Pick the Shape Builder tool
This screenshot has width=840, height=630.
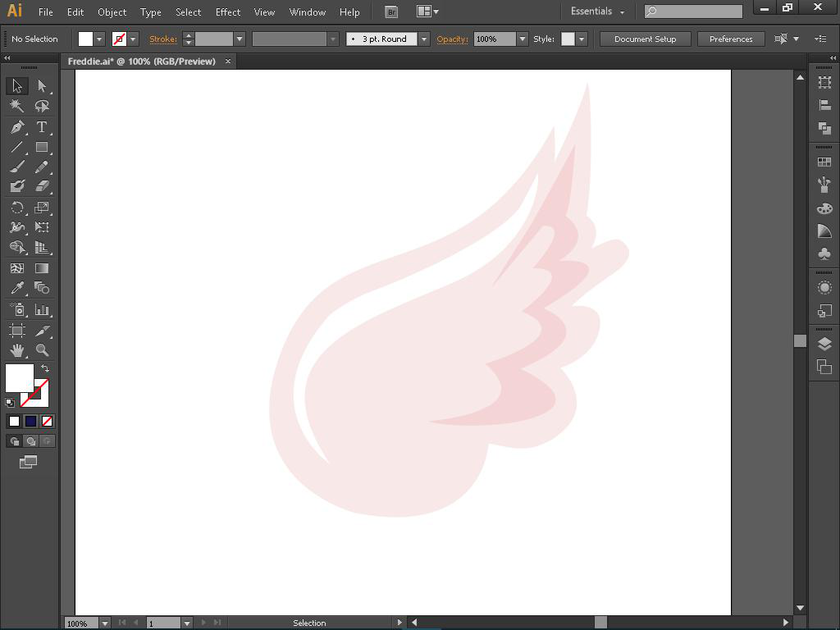click(x=17, y=247)
